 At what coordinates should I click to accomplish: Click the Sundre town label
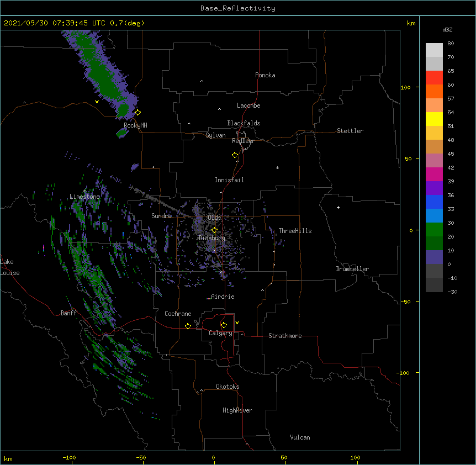tap(161, 216)
